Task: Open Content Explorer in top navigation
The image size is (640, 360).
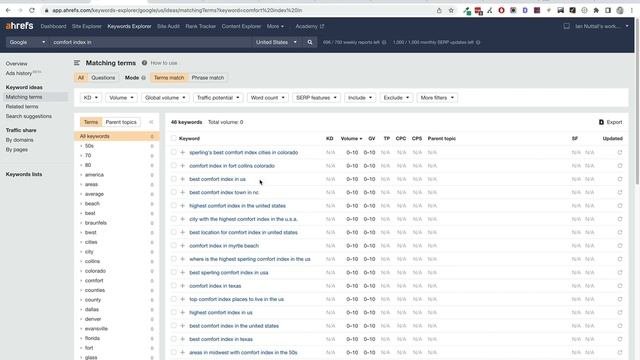Action: click(x=241, y=26)
